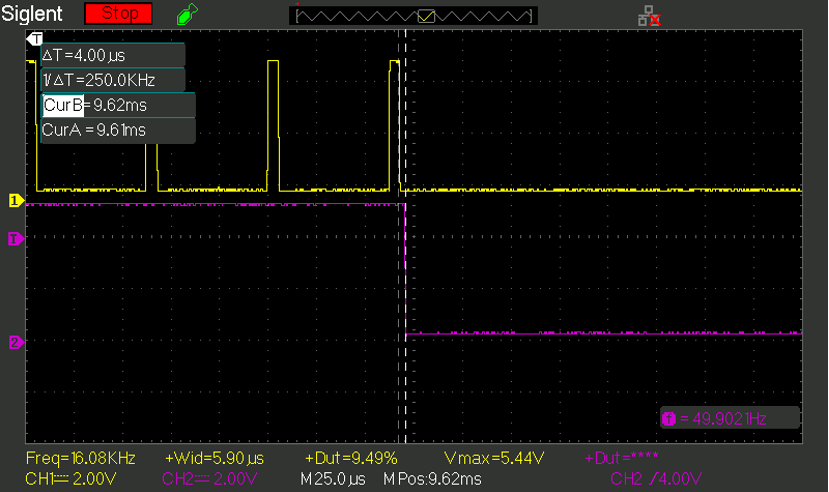Click the magenta trigger level T marker

(x=16, y=239)
